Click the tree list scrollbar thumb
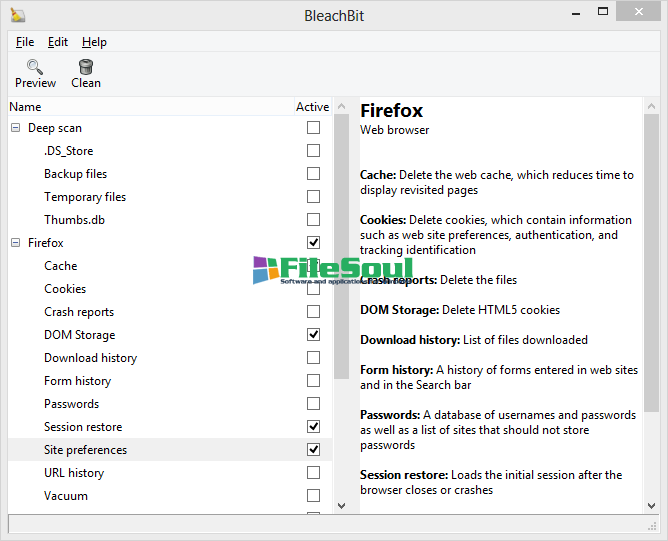This screenshot has height=541, width=668. click(x=341, y=246)
